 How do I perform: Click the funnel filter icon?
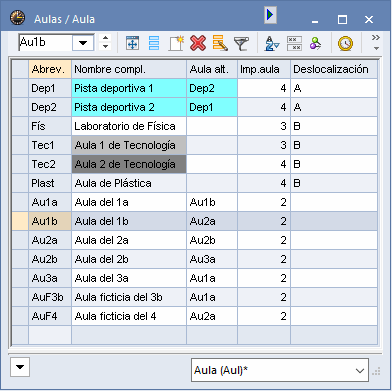click(x=242, y=43)
